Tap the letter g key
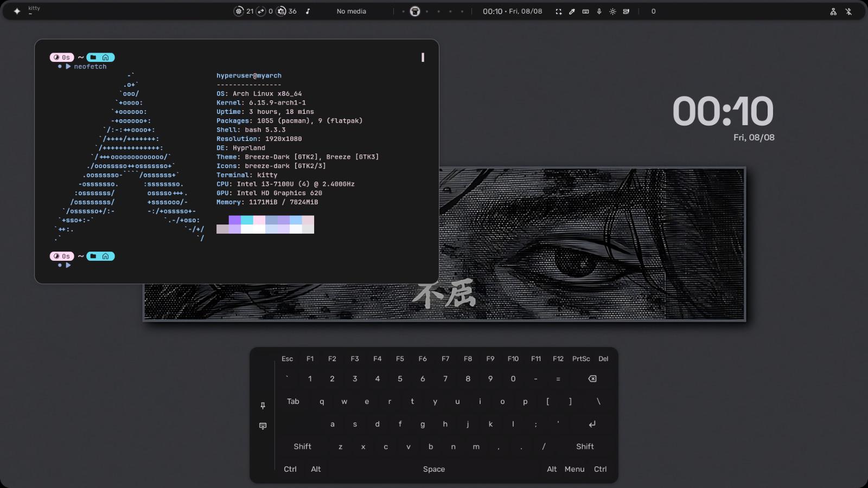Image resolution: width=868 pixels, height=488 pixels. click(423, 425)
